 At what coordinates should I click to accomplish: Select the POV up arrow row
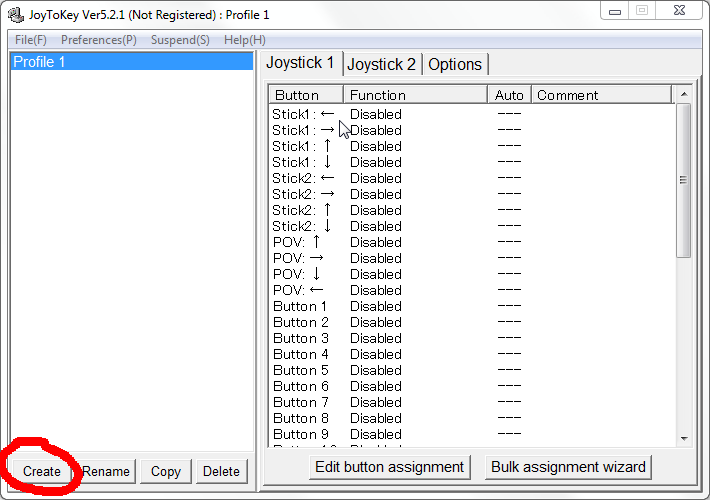tap(471, 242)
